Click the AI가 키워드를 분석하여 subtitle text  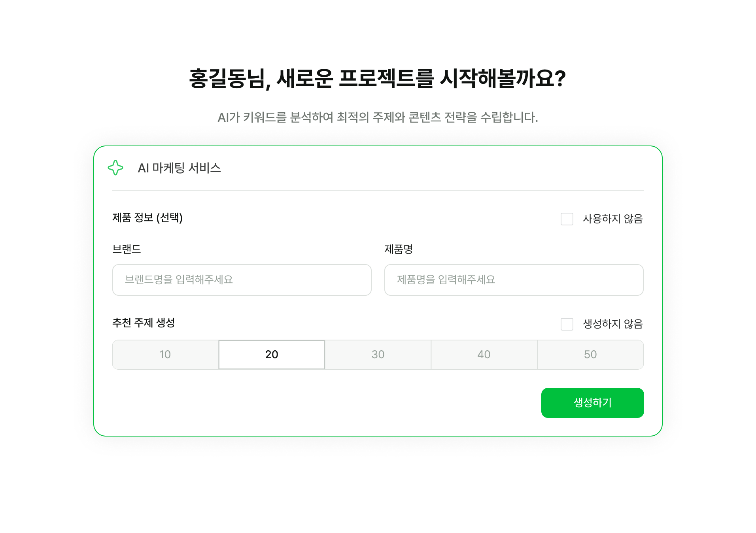378,117
